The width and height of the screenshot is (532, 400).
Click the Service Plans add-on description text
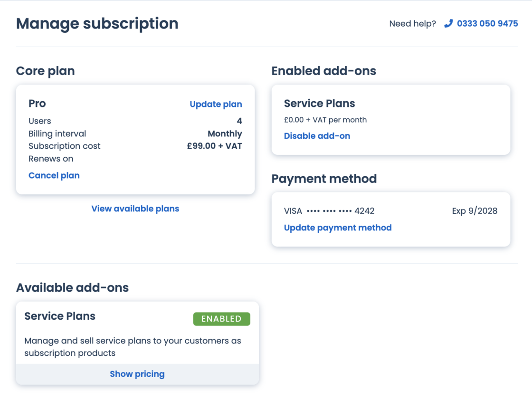(133, 347)
